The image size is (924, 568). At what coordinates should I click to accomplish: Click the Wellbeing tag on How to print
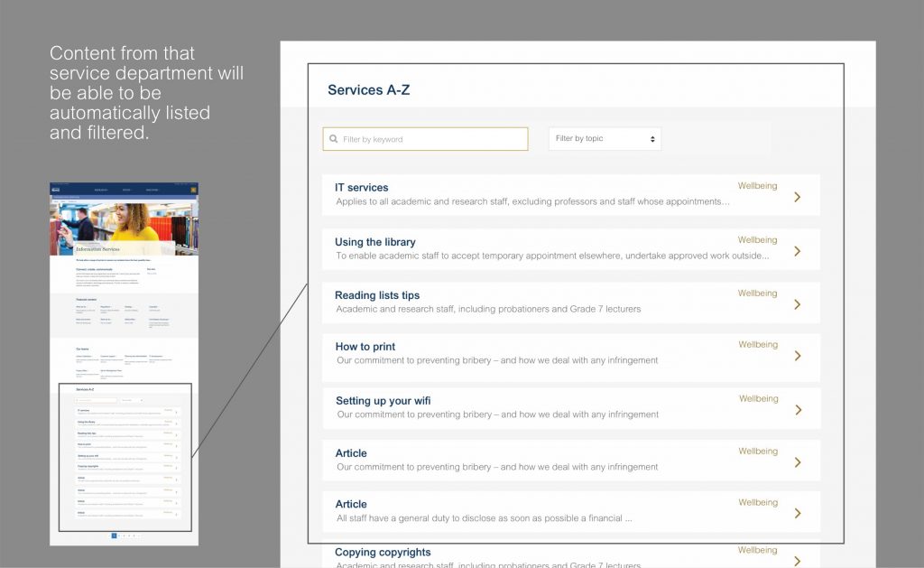757,345
